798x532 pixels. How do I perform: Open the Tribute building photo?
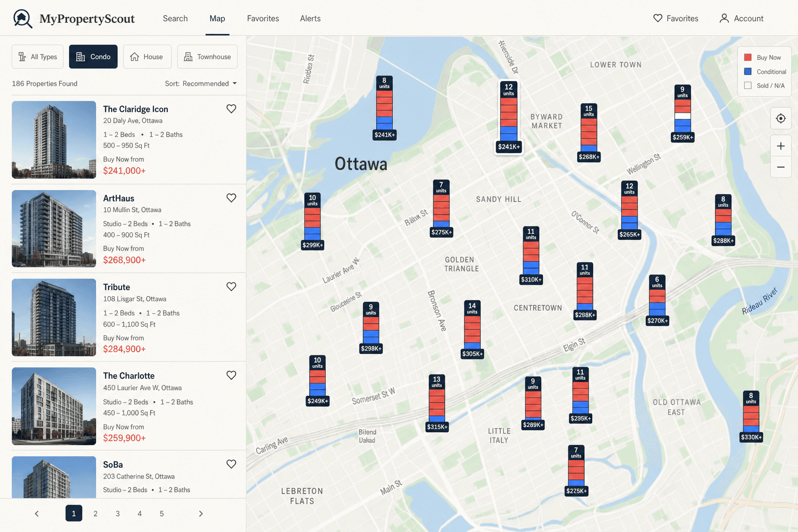pos(54,317)
